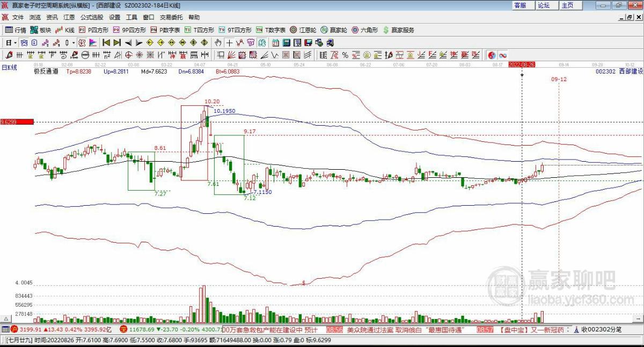The width and height of the screenshot is (644, 347).
Task: Toggle the crosshair cursor tool
Action: 229,42
